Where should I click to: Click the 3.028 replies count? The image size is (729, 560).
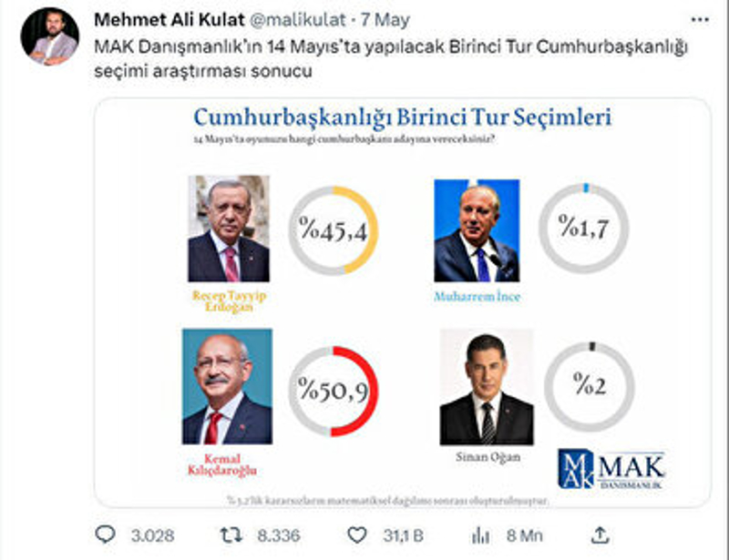[x=152, y=535]
